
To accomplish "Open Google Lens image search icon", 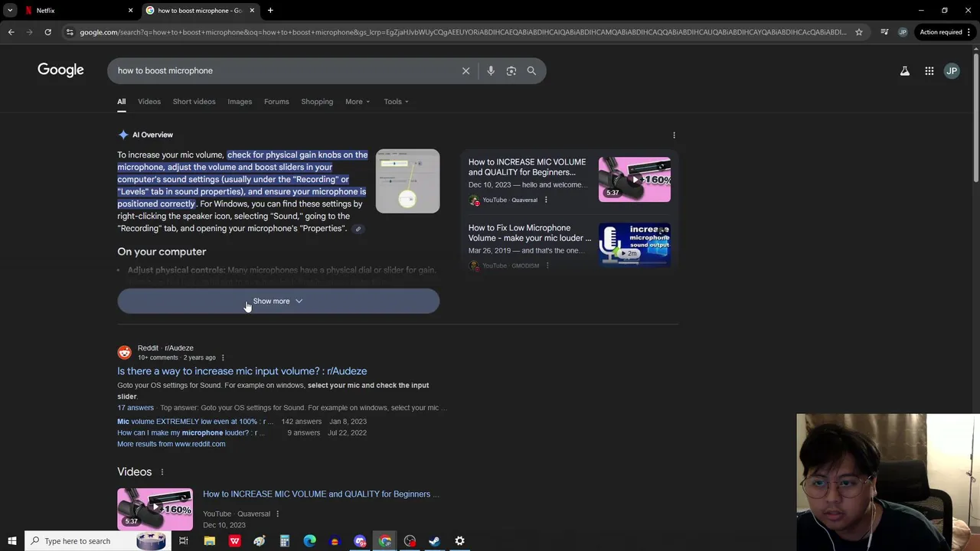I will tap(511, 70).
